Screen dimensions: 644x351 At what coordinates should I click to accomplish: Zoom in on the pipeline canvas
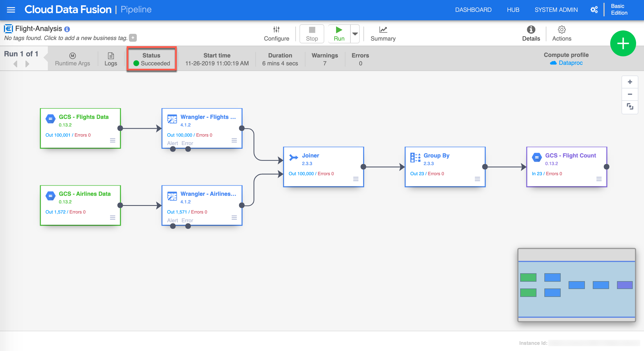tap(630, 82)
